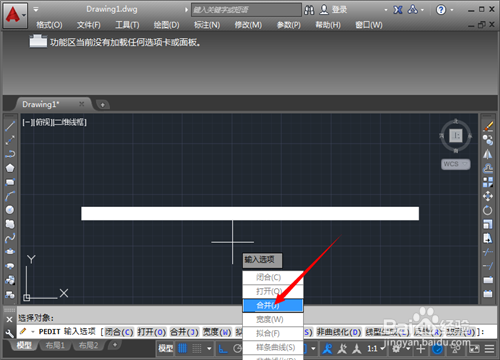This screenshot has height=360, width=500.
Task: Select the Stretch modify tool
Action: pyautogui.click(x=488, y=238)
